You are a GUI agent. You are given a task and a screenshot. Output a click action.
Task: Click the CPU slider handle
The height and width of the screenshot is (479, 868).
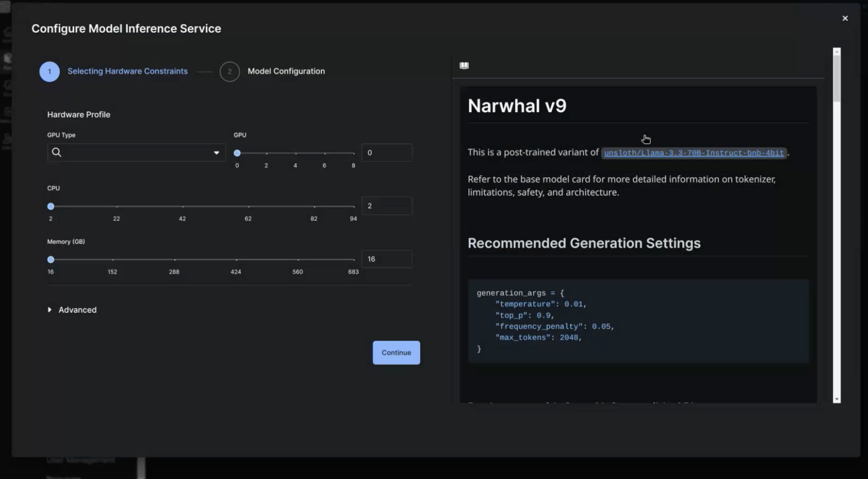point(51,206)
